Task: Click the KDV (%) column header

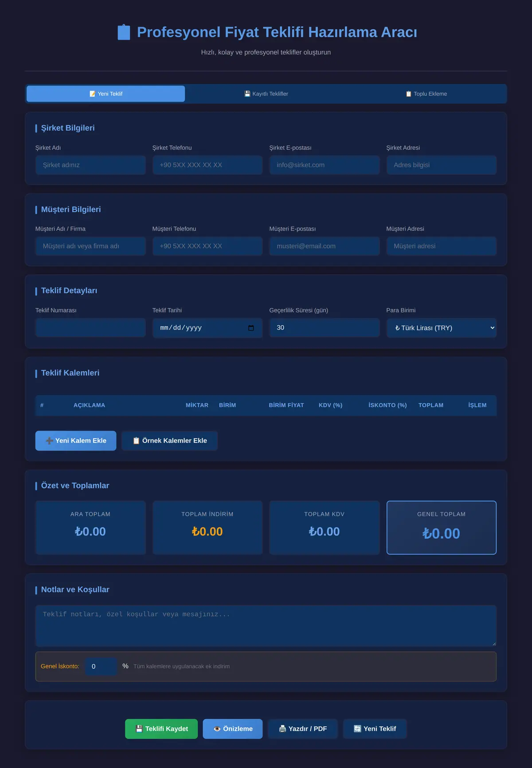Action: pyautogui.click(x=330, y=405)
